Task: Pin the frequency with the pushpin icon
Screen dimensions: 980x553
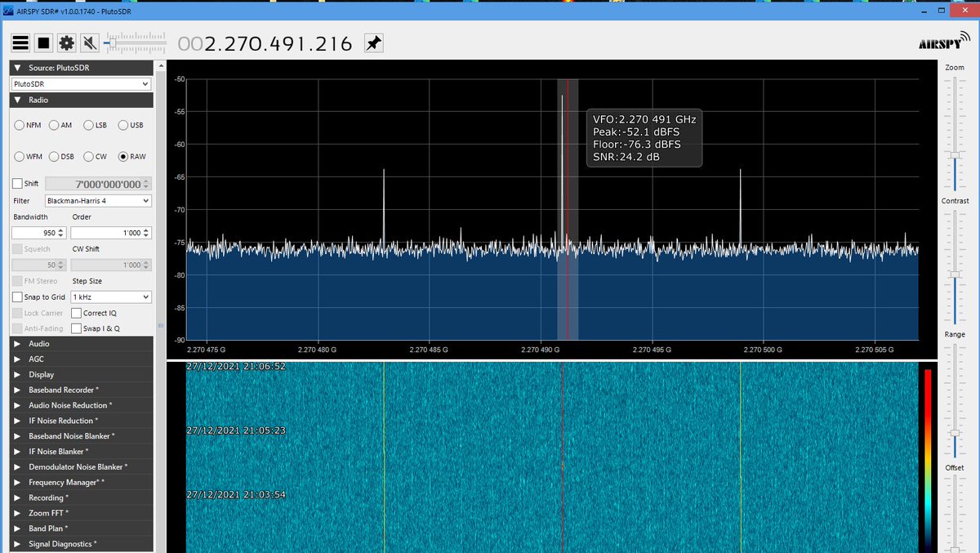Action: (x=373, y=43)
